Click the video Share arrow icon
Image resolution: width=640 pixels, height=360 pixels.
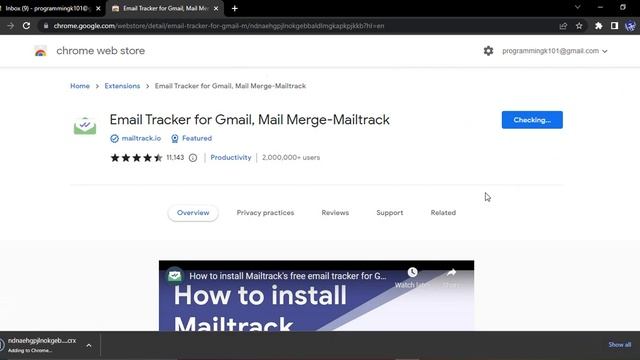[x=451, y=272]
